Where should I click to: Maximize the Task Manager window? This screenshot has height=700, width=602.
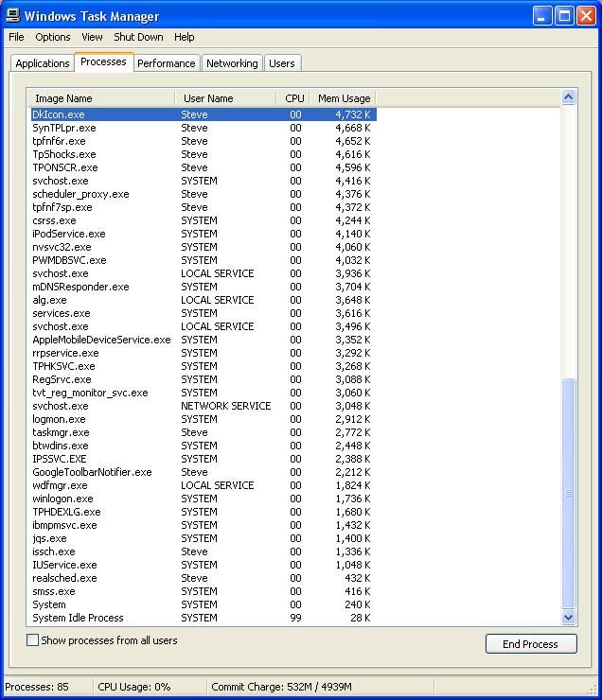click(x=564, y=16)
